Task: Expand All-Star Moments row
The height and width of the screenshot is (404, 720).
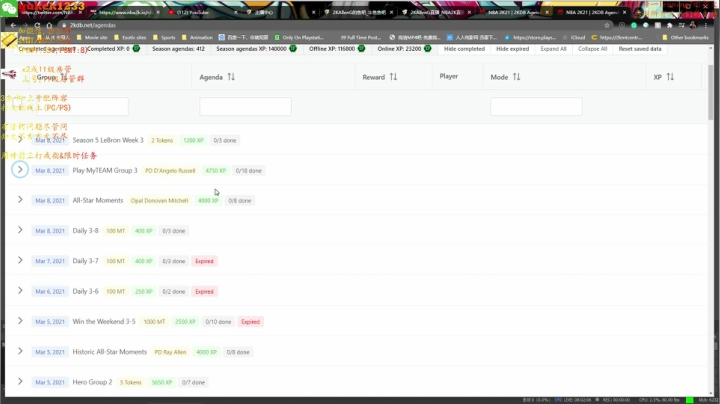Action: pyautogui.click(x=20, y=200)
